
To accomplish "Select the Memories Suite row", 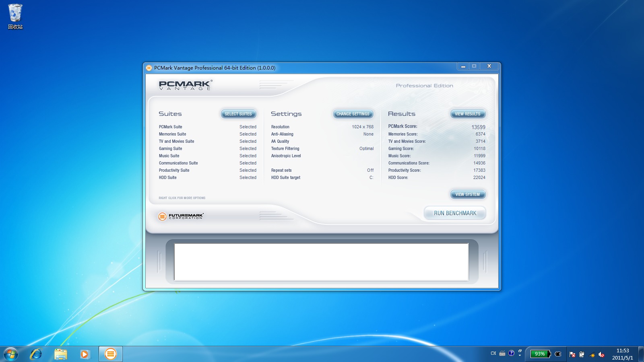I will point(208,134).
